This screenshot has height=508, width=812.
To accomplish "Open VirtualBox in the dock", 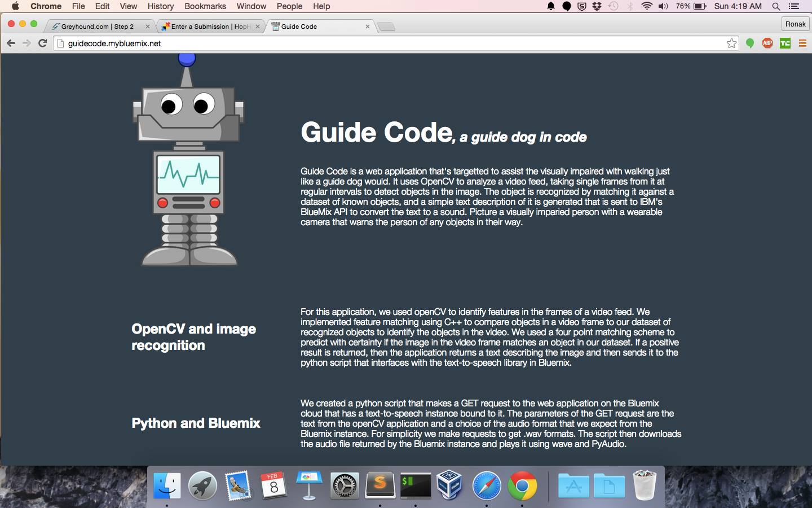I will 451,485.
